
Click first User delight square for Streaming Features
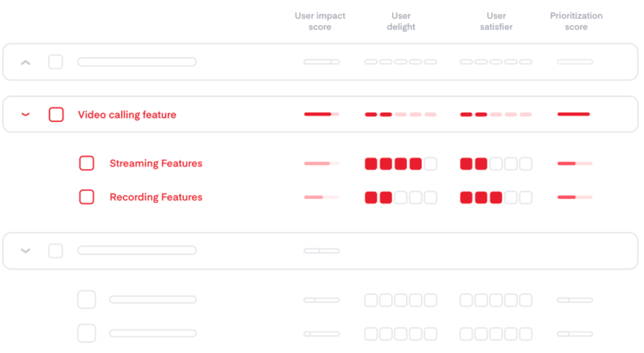pyautogui.click(x=371, y=164)
